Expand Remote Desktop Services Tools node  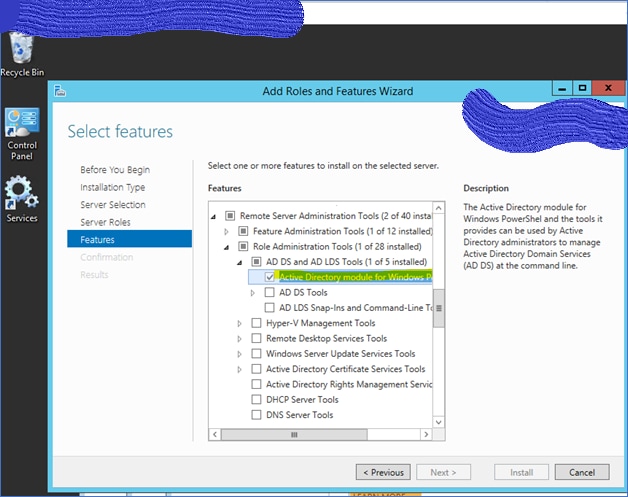point(240,339)
